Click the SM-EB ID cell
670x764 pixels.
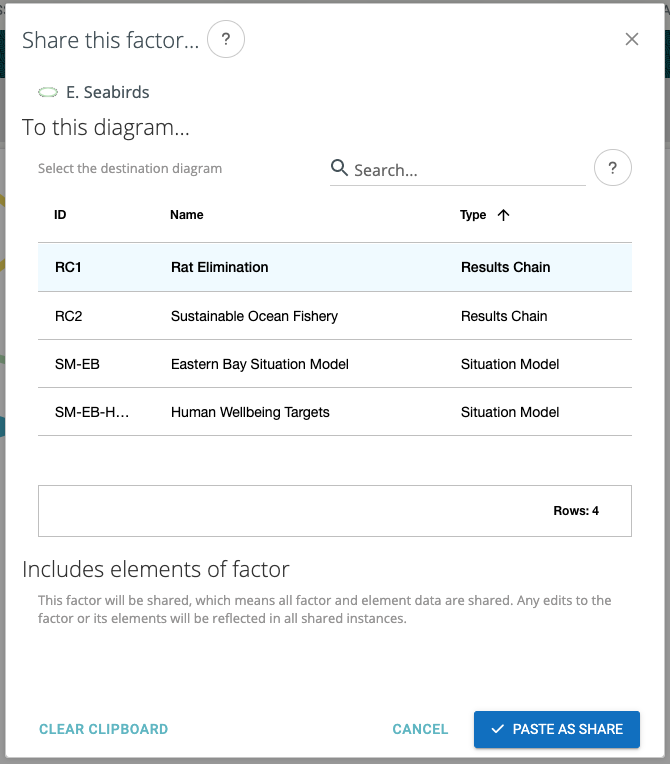click(77, 364)
